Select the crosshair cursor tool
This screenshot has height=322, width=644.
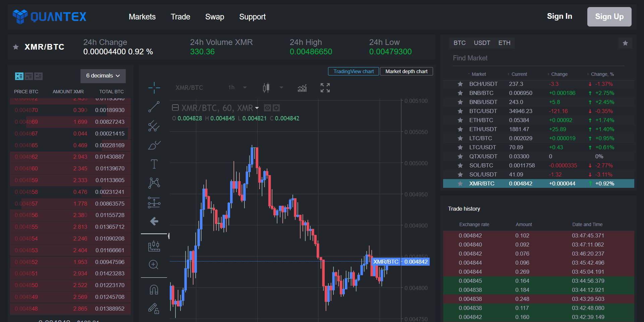pyautogui.click(x=154, y=88)
